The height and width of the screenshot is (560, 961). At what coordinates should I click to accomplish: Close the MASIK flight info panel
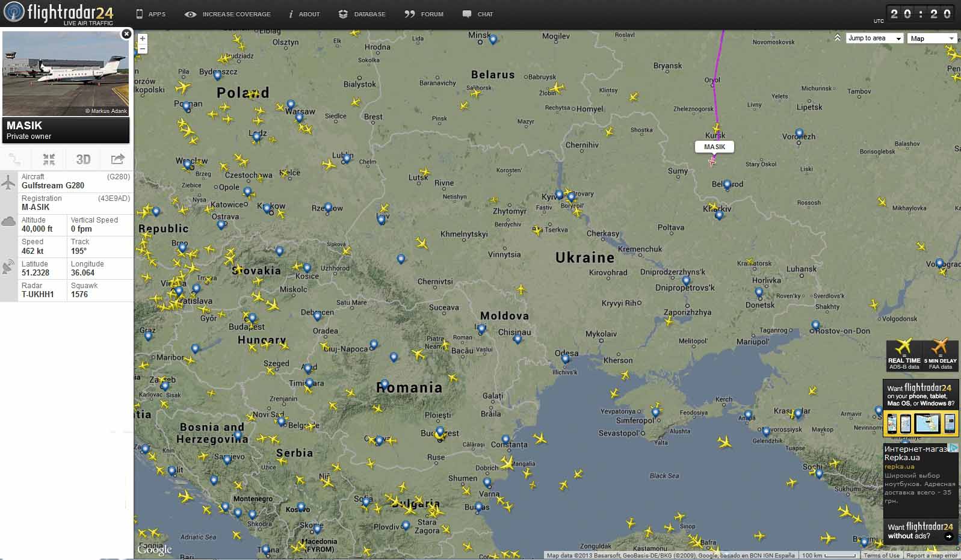point(126,34)
